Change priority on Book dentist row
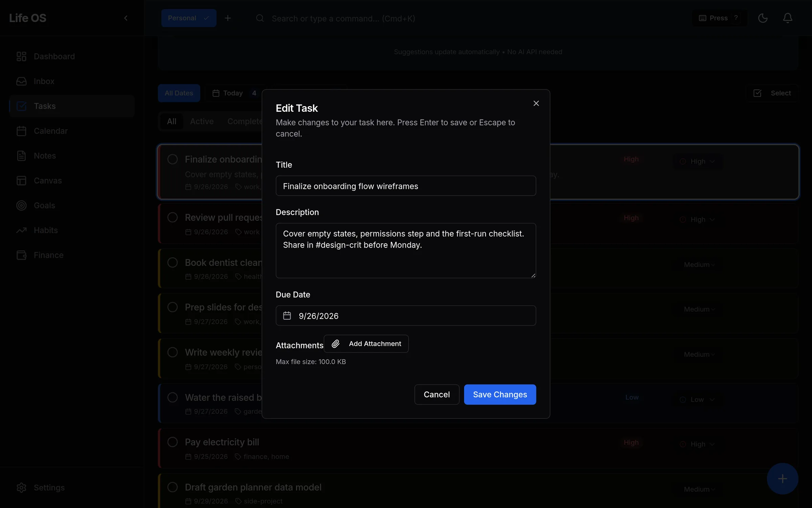The image size is (812, 508). tap(699, 264)
